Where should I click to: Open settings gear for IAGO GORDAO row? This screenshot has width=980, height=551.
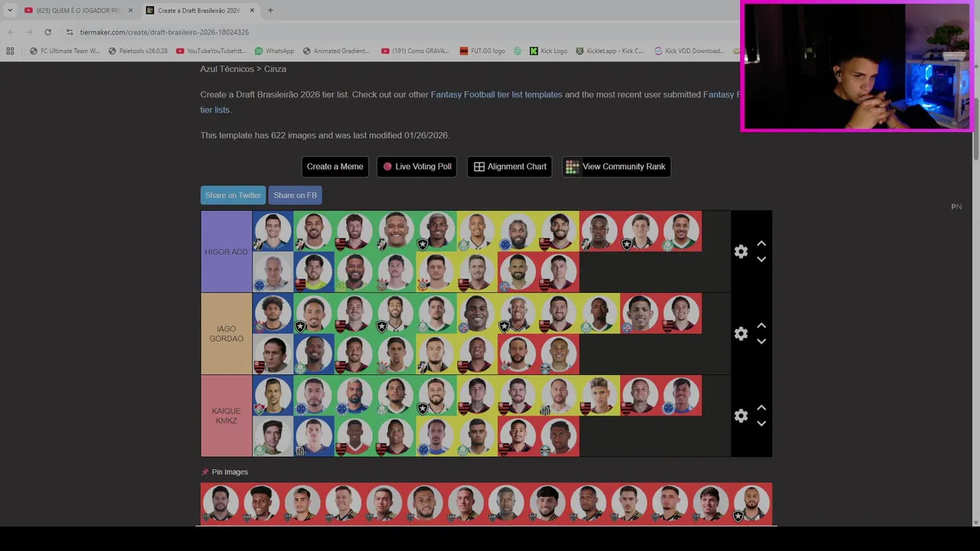click(740, 334)
